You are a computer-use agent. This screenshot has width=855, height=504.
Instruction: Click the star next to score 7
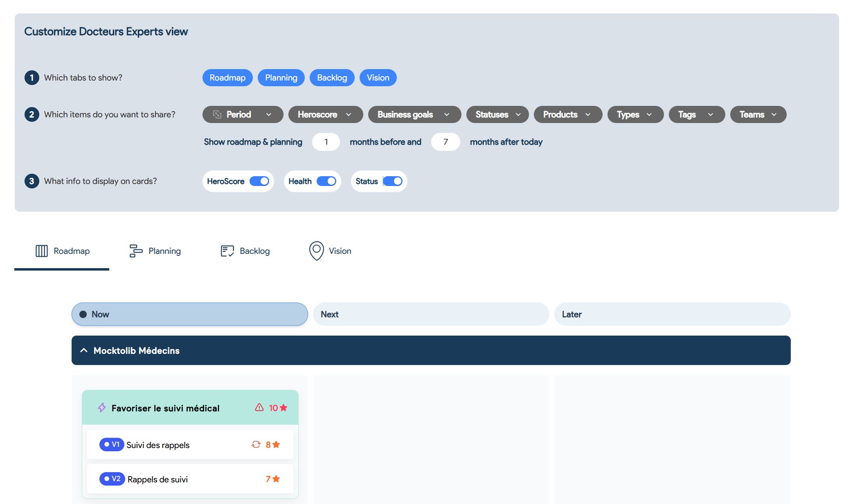[x=277, y=479]
